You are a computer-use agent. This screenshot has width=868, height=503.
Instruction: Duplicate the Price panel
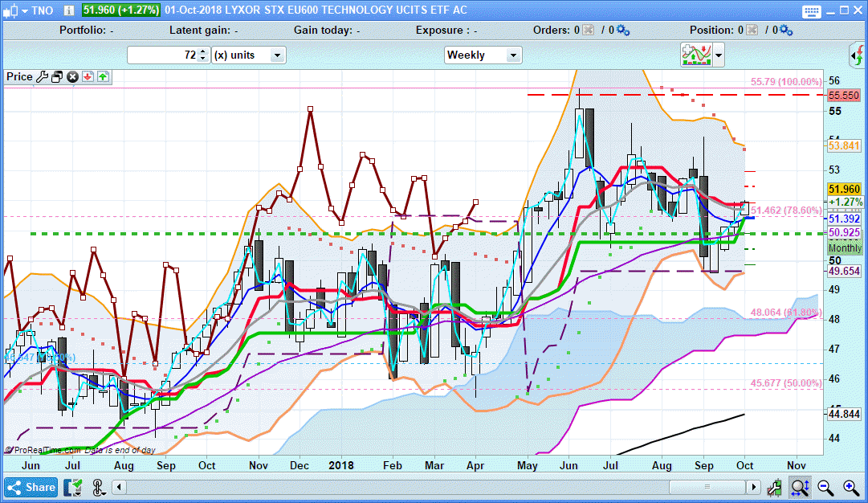57,77
